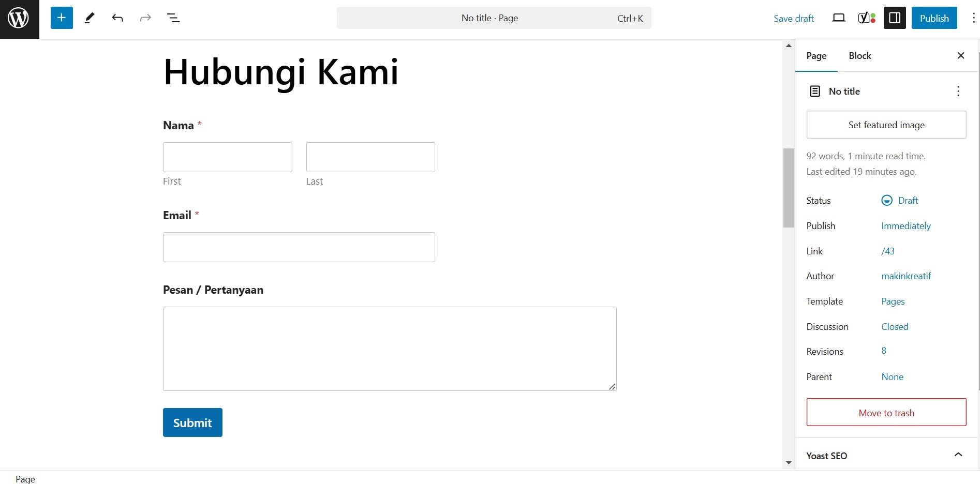980x484 pixels.
Task: Edit the /43 page link
Action: (888, 251)
